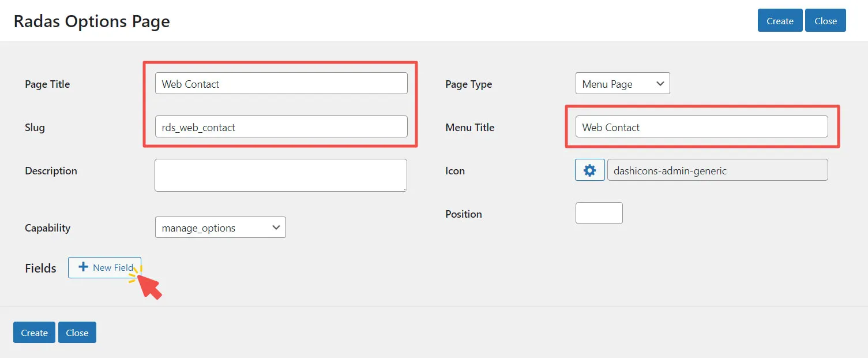The height and width of the screenshot is (358, 868).
Task: Open the Page Type dropdown showing Menu Page
Action: click(622, 83)
